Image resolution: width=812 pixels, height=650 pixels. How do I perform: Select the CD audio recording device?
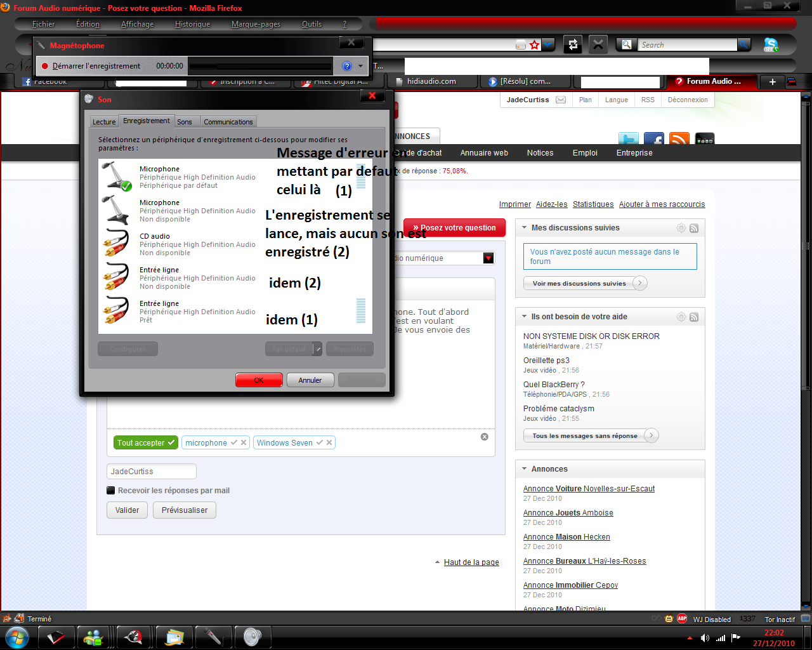coord(235,244)
